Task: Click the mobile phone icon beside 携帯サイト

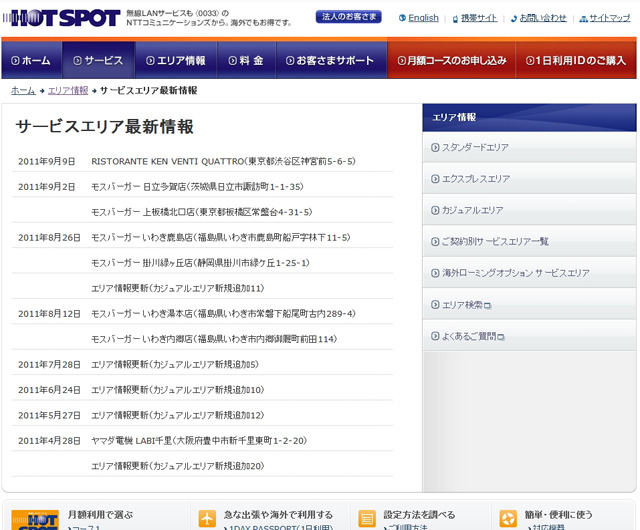Action: (455, 19)
